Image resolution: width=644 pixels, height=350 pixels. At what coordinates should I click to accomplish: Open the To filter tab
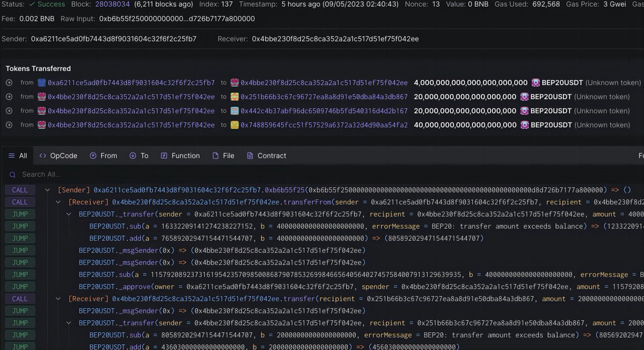[139, 156]
